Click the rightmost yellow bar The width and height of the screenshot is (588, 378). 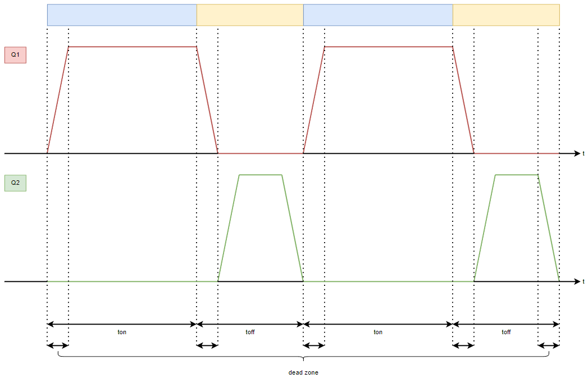pyautogui.click(x=506, y=15)
